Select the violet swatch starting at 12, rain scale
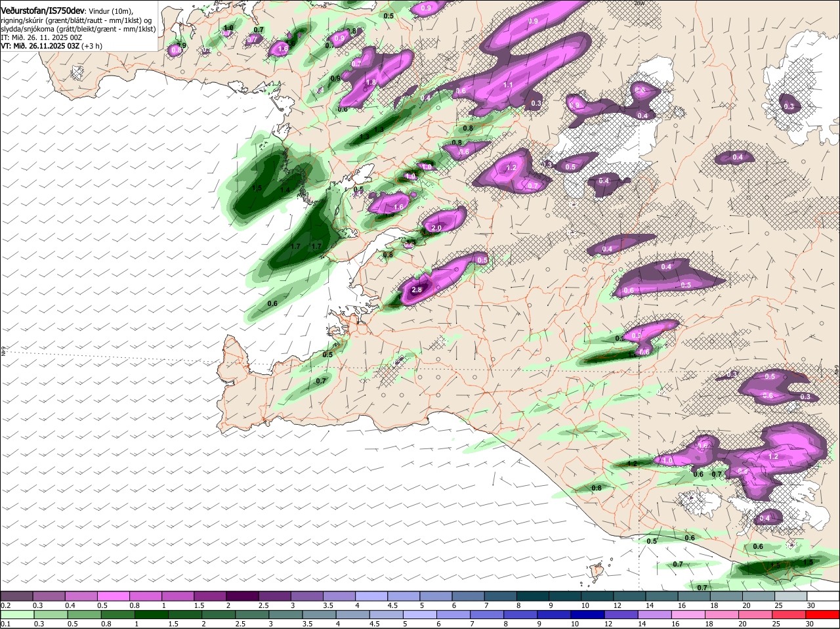This screenshot has width=840, height=629. [x=622, y=615]
